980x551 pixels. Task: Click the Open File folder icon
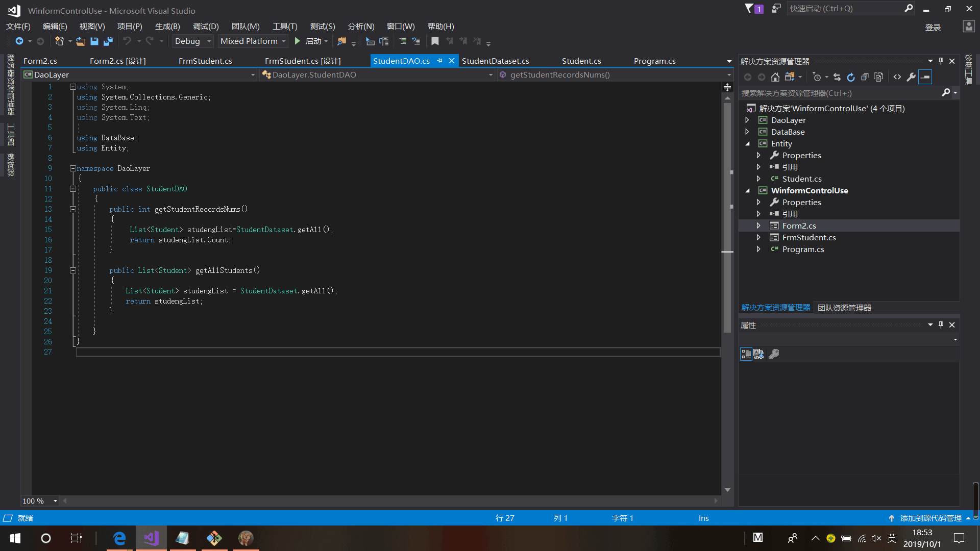coord(81,41)
